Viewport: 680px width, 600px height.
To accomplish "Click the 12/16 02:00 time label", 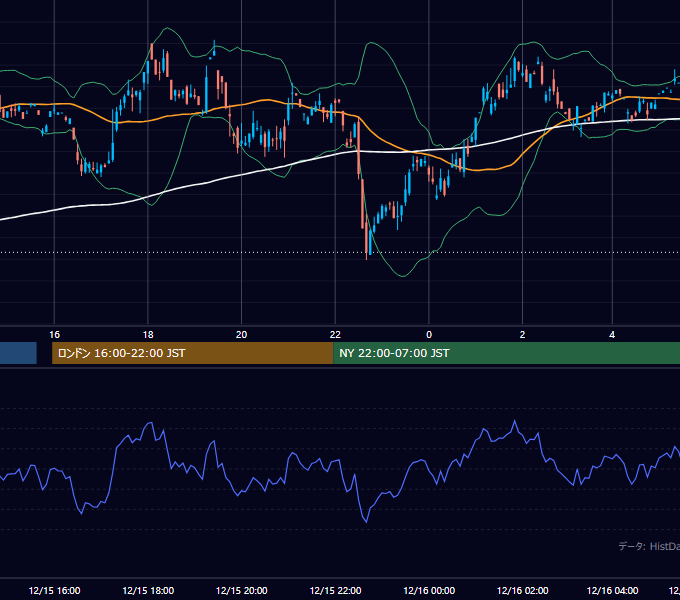I will click(x=523, y=590).
